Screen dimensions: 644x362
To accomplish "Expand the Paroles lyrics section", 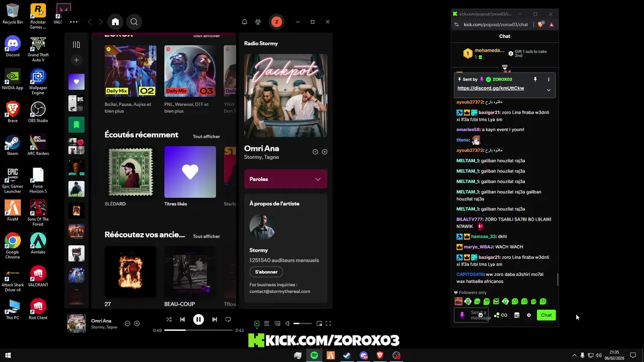I will tap(286, 179).
